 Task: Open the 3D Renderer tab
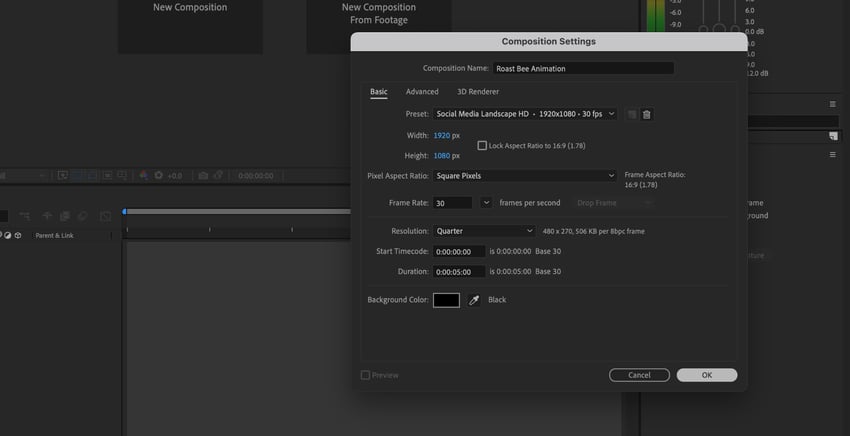point(478,92)
